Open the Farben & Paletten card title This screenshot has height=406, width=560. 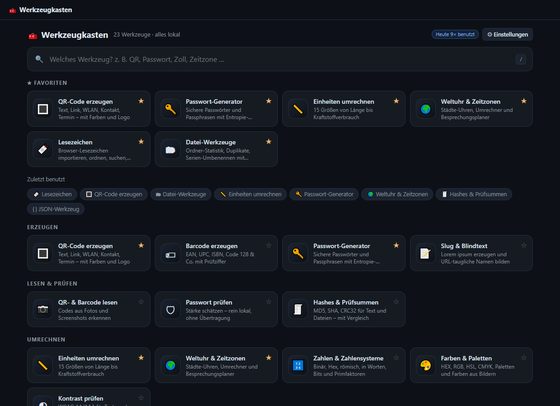[466, 358]
